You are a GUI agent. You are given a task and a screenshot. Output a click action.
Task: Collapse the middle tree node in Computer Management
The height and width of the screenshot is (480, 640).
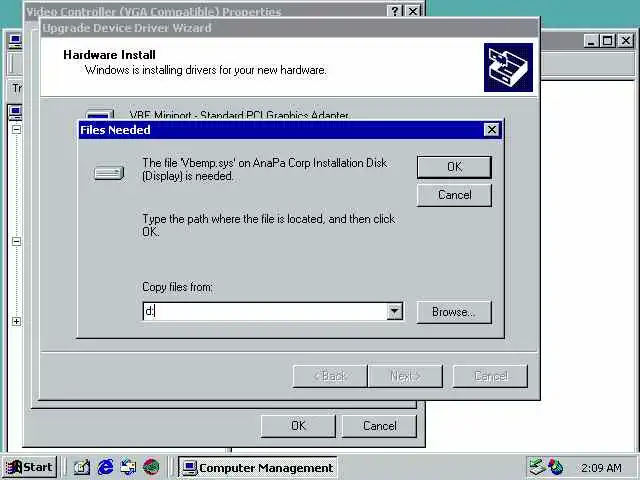pos(16,241)
